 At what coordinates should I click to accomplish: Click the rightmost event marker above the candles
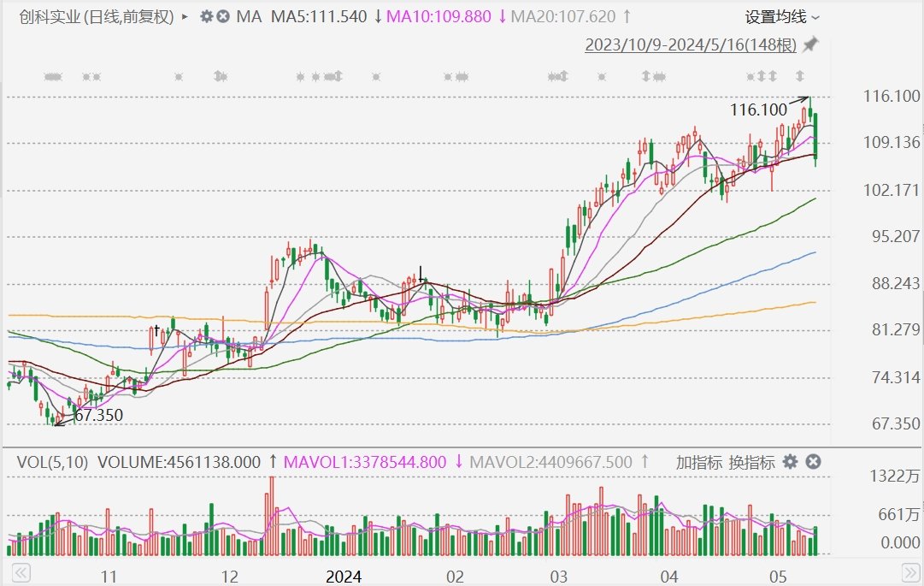pyautogui.click(x=800, y=76)
